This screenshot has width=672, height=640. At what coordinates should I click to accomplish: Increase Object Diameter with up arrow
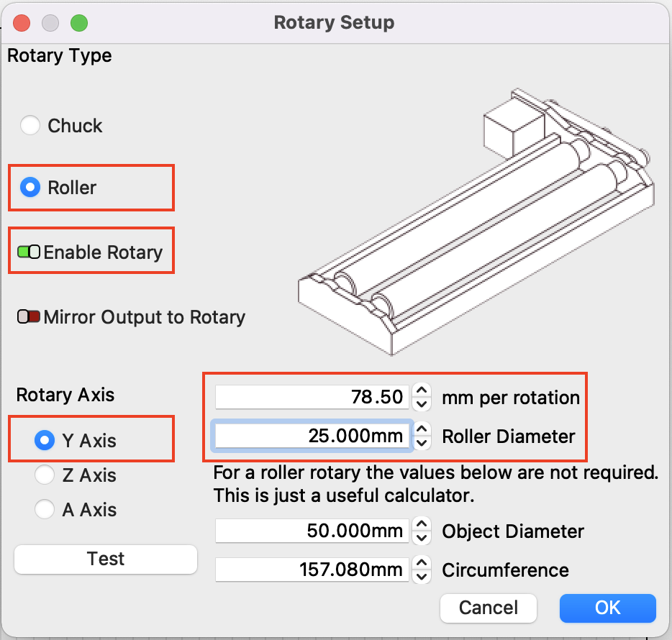[422, 525]
